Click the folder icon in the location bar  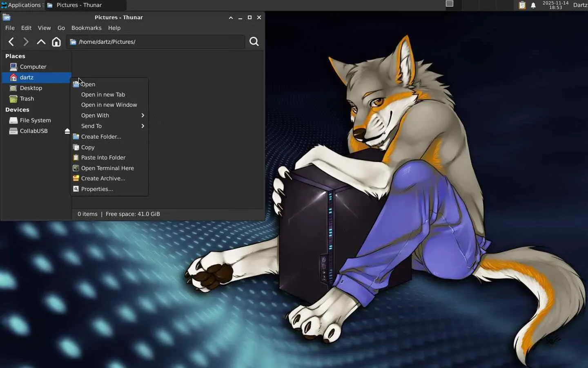(x=73, y=42)
